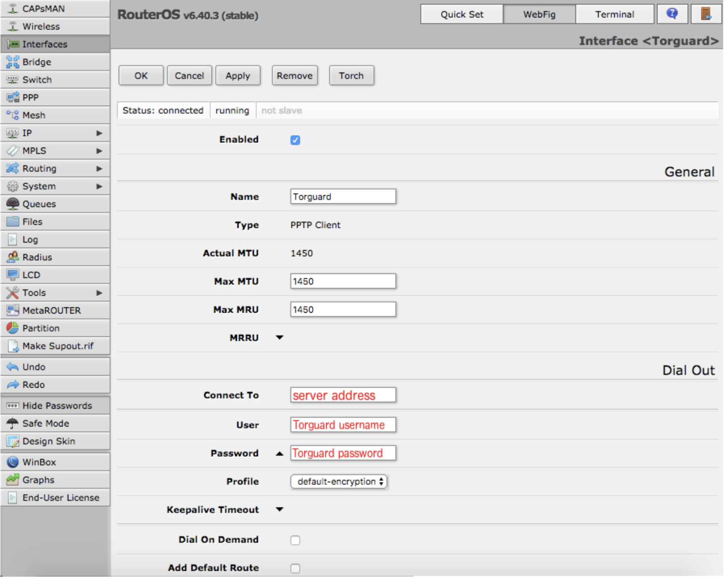Click the Wireless antenna icon
The image size is (728, 579).
(13, 26)
